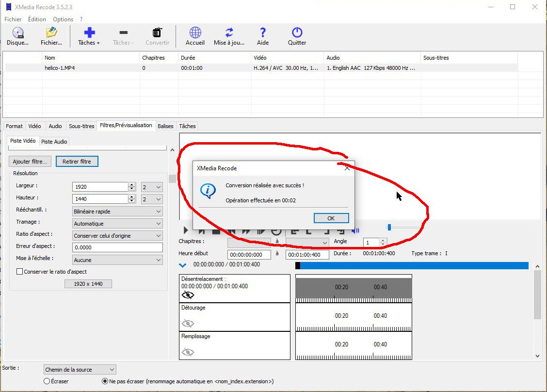
Task: Open Rééchantill. Bilinéaire rapide dropdown
Action: [117, 212]
